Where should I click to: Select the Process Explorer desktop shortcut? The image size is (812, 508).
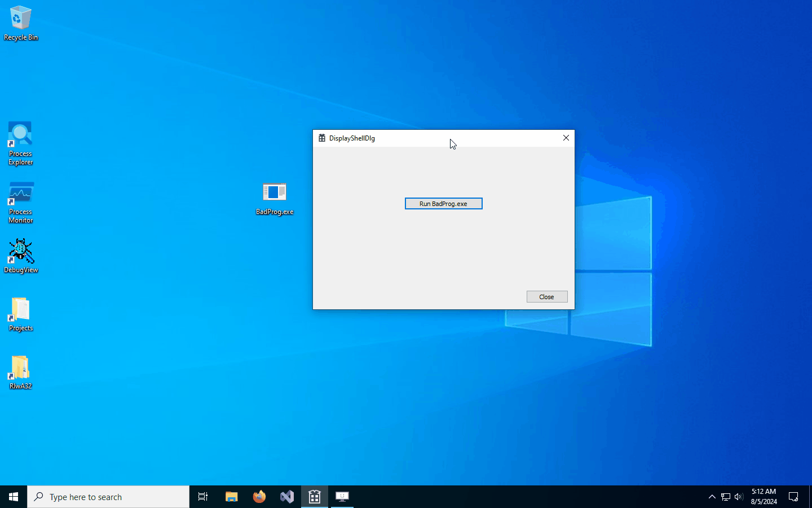pyautogui.click(x=21, y=144)
